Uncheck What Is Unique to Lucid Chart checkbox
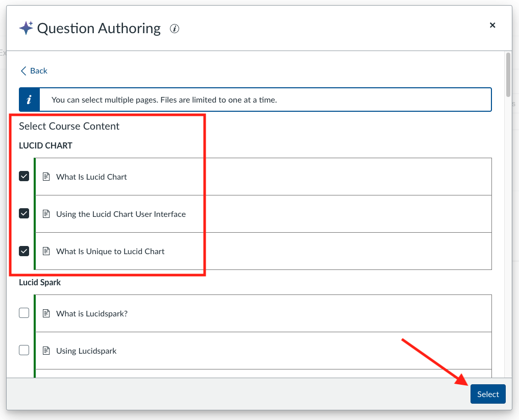This screenshot has width=519, height=420. point(24,251)
